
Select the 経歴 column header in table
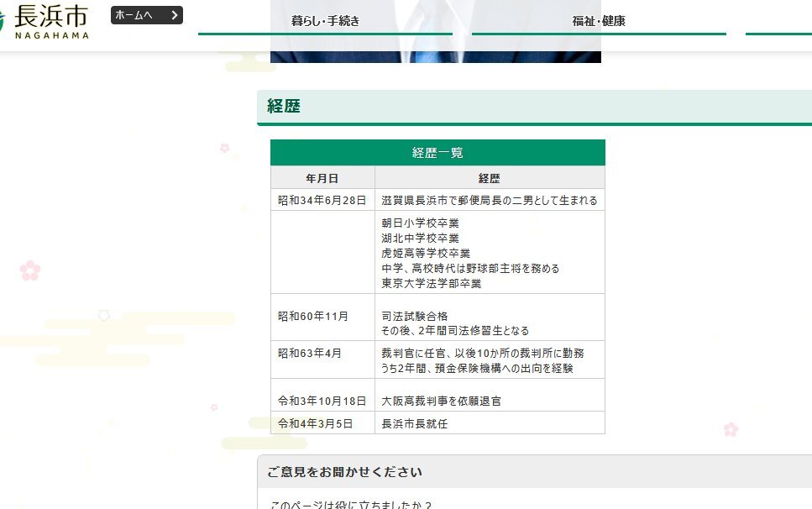(x=490, y=178)
